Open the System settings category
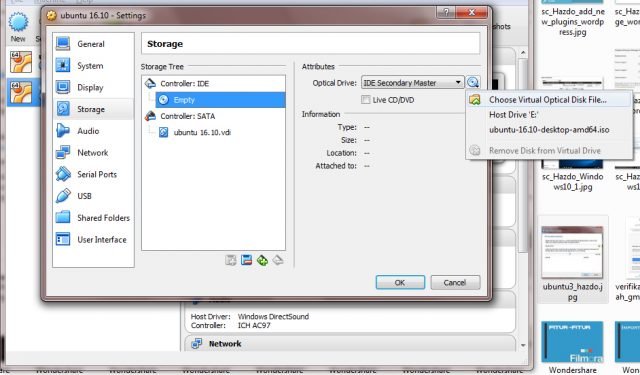The width and height of the screenshot is (640, 375). [x=93, y=66]
